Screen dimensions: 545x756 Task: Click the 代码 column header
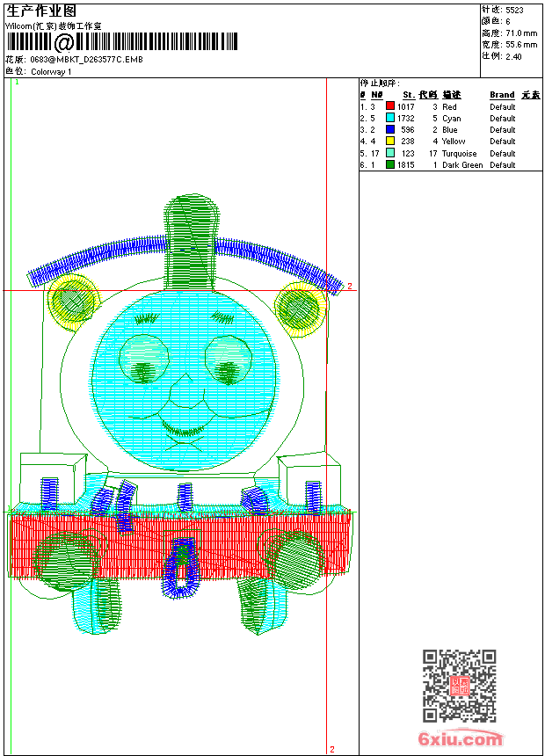pyautogui.click(x=428, y=95)
